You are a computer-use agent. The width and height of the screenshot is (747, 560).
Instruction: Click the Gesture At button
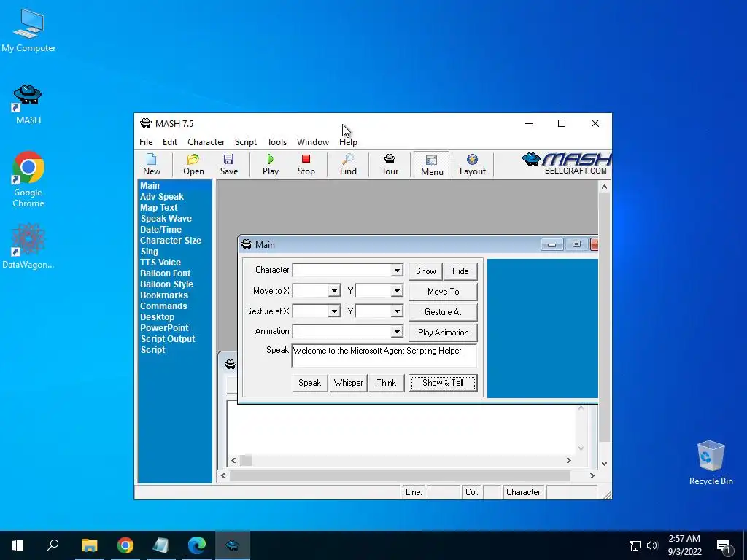coord(443,312)
